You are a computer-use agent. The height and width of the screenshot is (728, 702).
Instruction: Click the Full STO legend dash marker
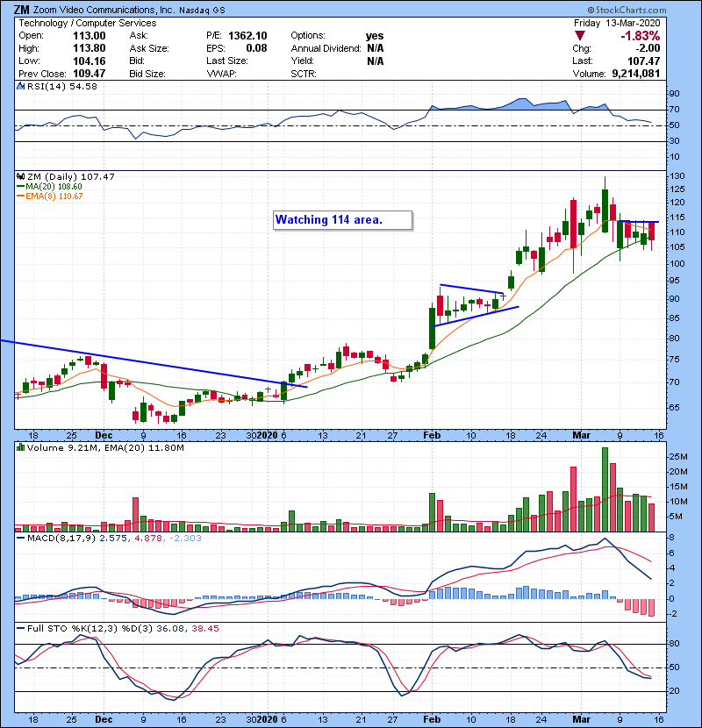pos(20,628)
